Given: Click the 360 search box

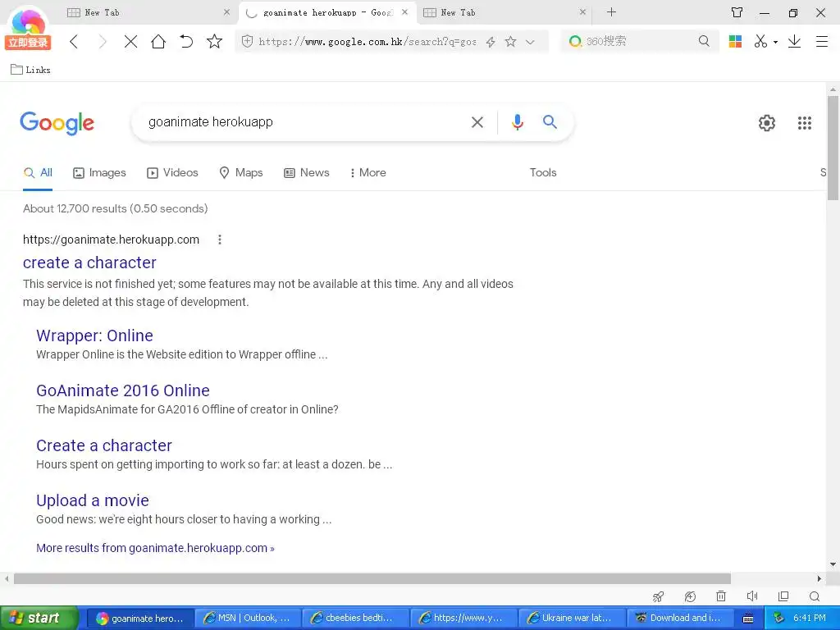Looking at the screenshot, I should [x=639, y=41].
